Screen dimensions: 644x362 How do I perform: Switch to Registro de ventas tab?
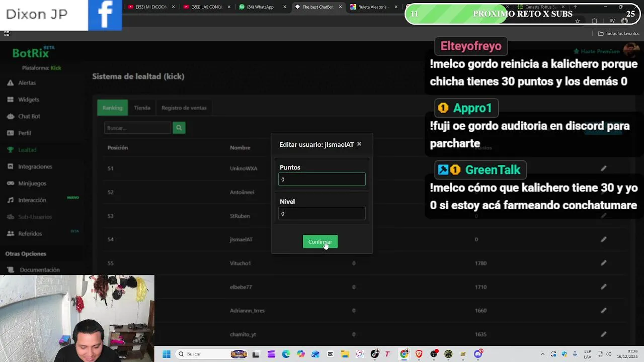(x=184, y=108)
